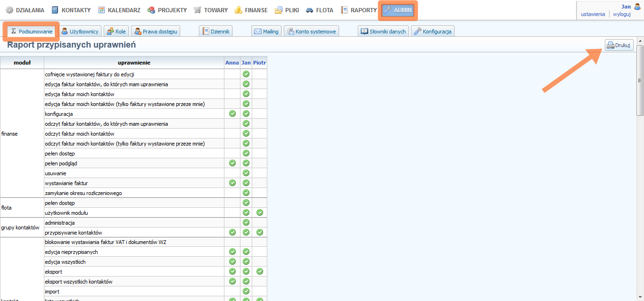Click the Raporty document icon
Screen dimensions: 644x301
345,10
